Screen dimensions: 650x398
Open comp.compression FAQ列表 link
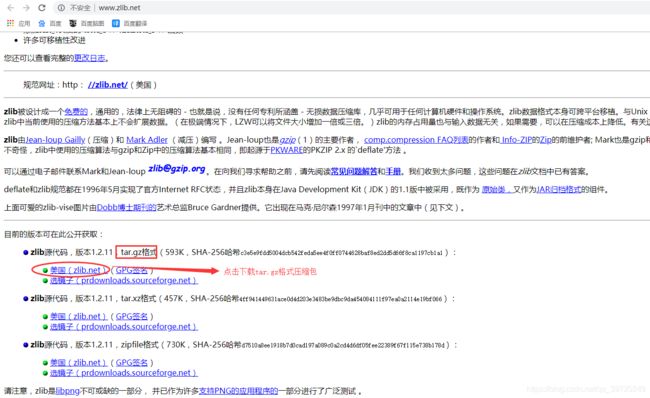(x=416, y=140)
